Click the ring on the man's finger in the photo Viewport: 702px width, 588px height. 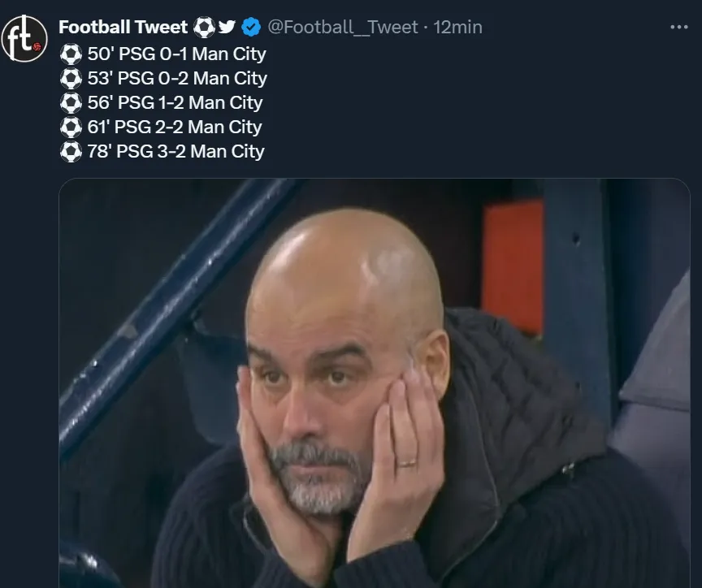(406, 464)
